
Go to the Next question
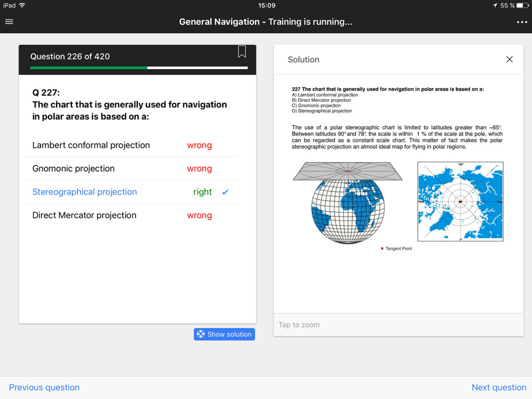click(x=499, y=387)
